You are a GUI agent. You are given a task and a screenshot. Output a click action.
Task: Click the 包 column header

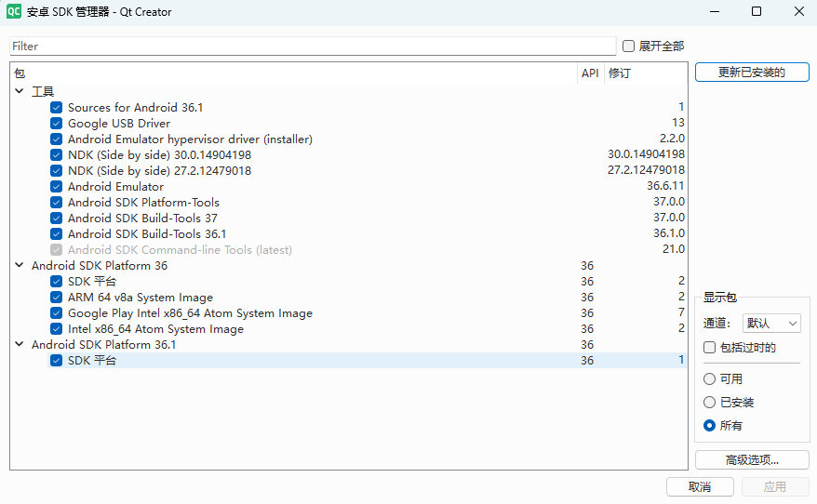(294, 73)
